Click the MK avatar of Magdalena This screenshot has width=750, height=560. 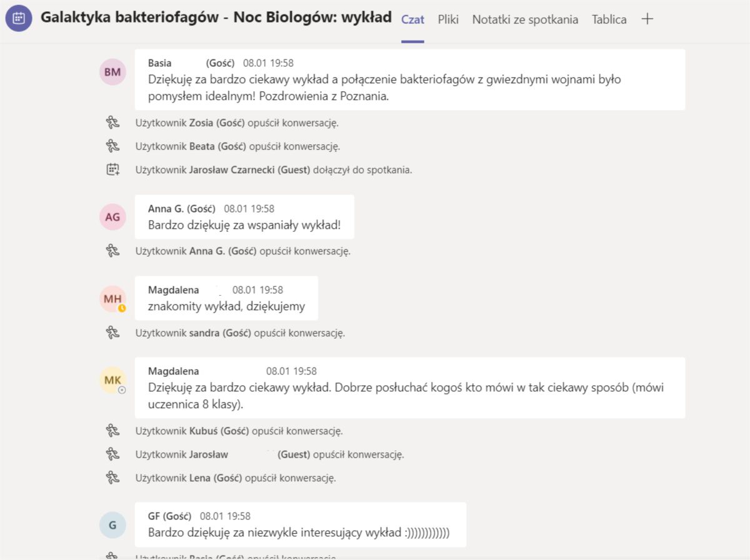(112, 380)
